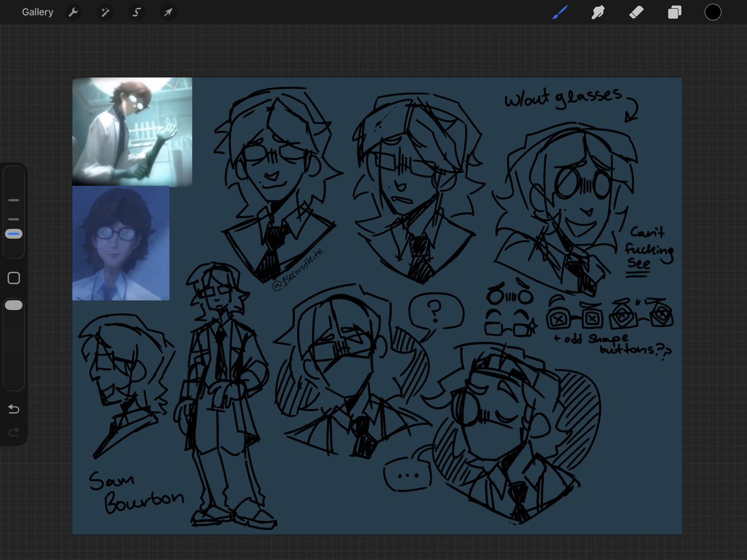Open the Actions wrench menu
The image size is (747, 560).
click(74, 12)
